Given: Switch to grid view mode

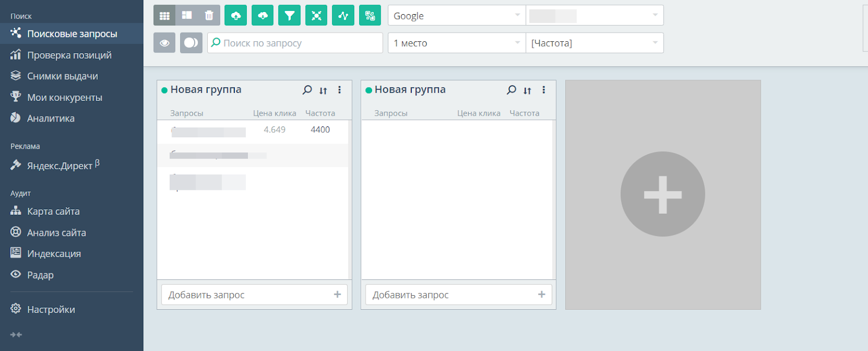Looking at the screenshot, I should [164, 16].
